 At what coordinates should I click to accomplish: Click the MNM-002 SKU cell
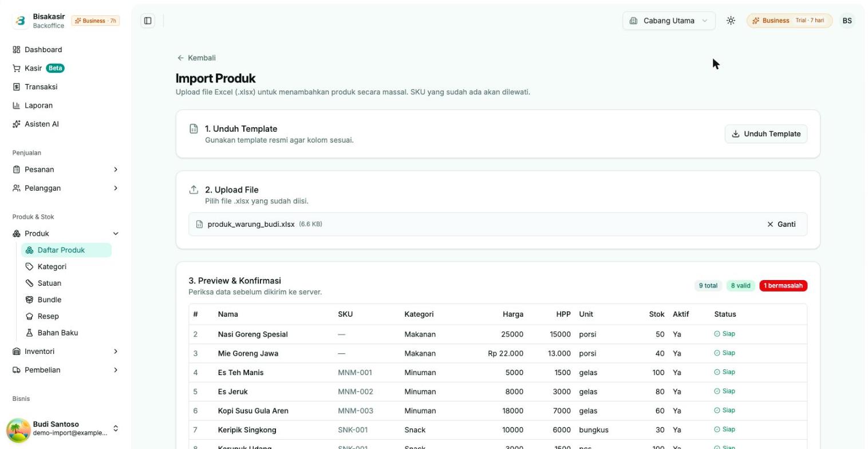coord(356,392)
